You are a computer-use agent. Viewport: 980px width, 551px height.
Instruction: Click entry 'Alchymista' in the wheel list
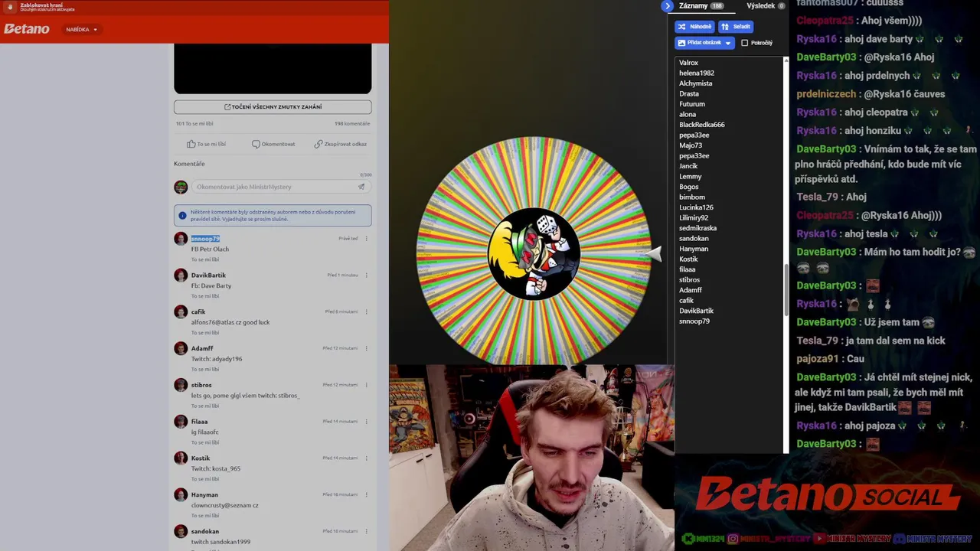[695, 83]
